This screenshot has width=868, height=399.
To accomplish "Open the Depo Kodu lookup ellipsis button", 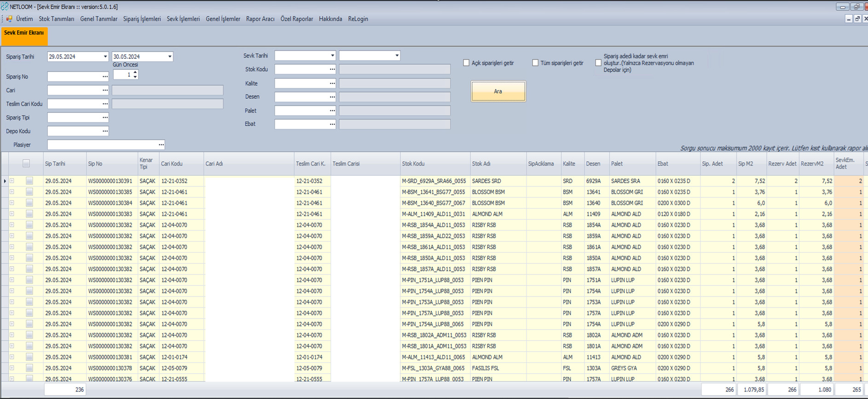I will 105,131.
